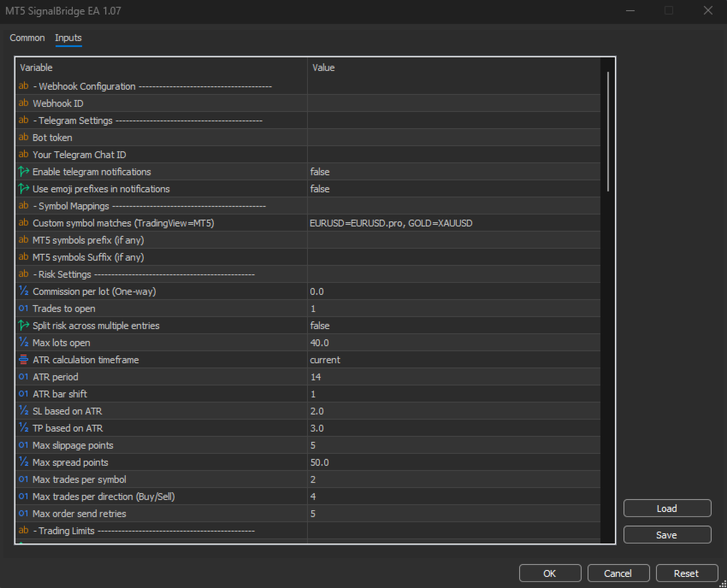Save the current inputs to file
This screenshot has width=727, height=588.
[667, 535]
